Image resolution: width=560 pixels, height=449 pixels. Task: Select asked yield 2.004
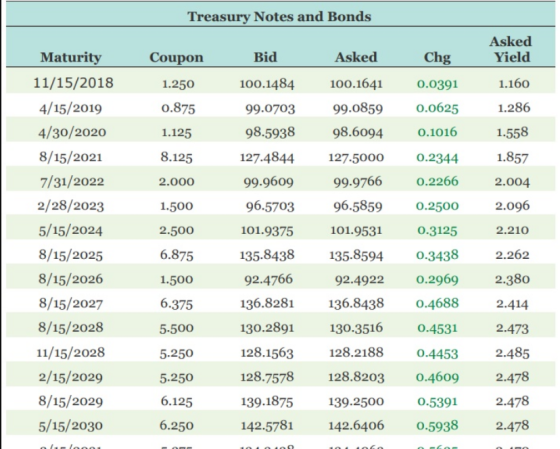click(x=512, y=182)
